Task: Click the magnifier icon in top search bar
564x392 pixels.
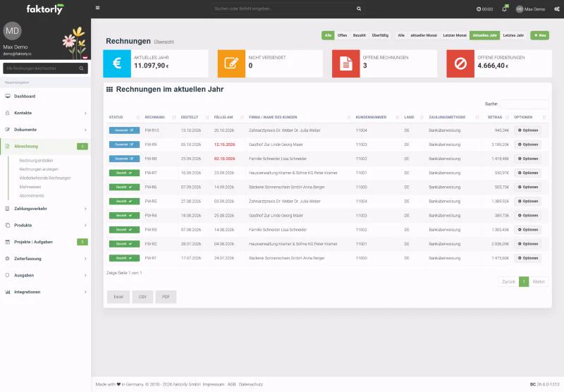Action: pyautogui.click(x=359, y=8)
